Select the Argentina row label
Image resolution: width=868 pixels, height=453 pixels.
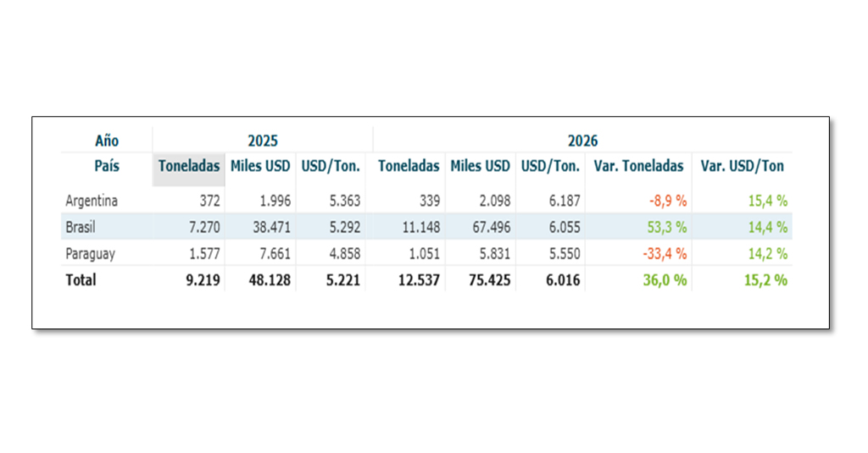[x=92, y=201]
